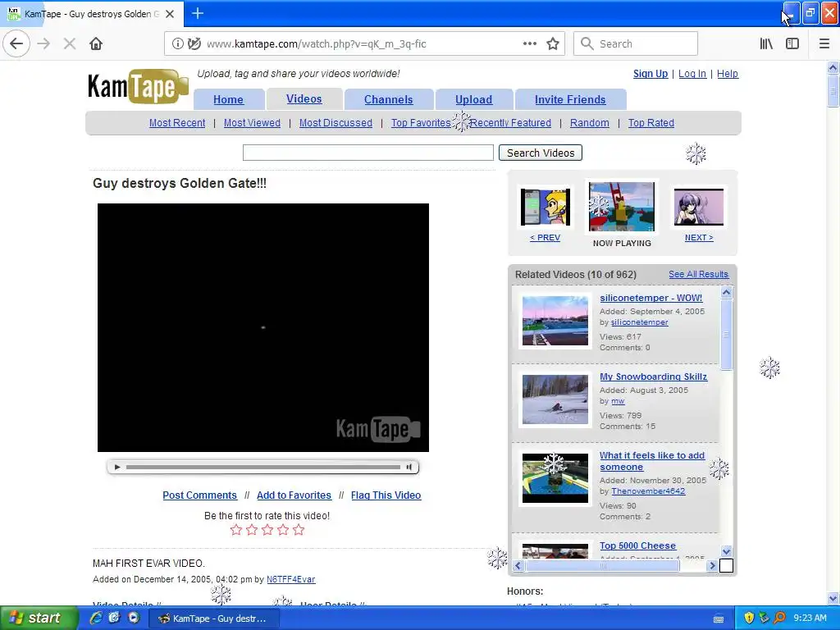Viewport: 840px width, 630px height.
Task: Select the Most Discussed filter
Action: (x=336, y=123)
